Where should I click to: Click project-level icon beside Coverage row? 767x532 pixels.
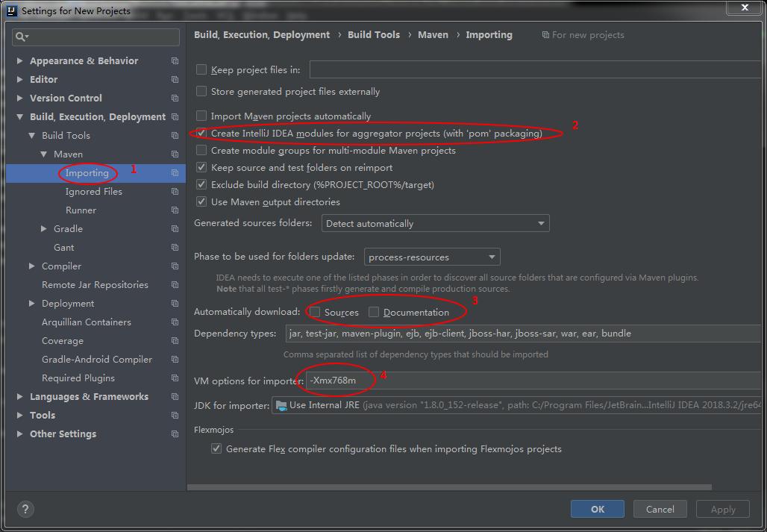pyautogui.click(x=175, y=340)
